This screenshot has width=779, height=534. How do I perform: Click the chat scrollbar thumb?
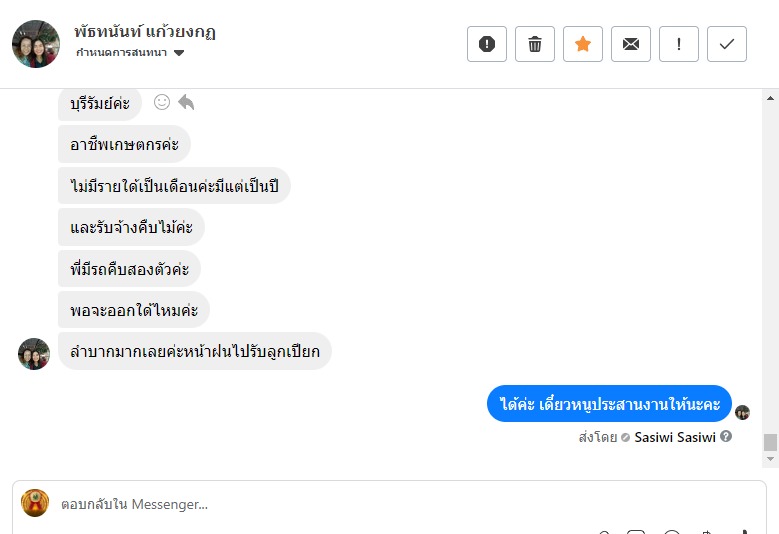pos(770,442)
